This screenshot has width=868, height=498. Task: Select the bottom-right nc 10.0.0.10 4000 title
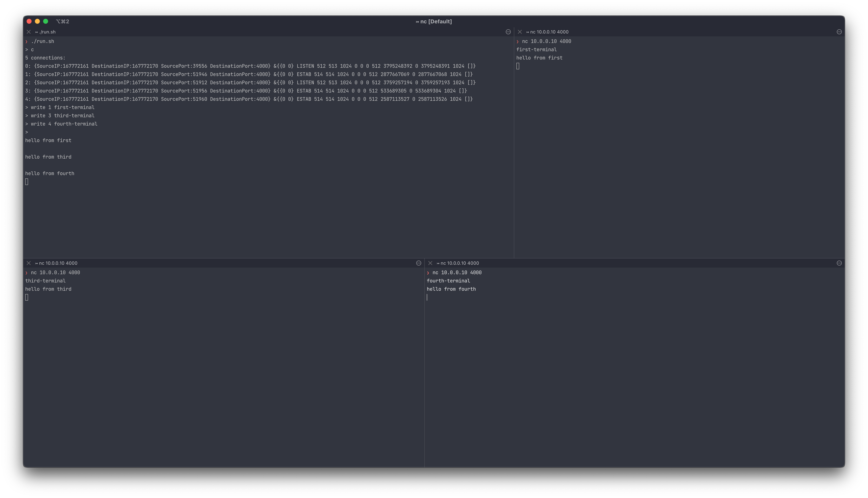point(459,263)
